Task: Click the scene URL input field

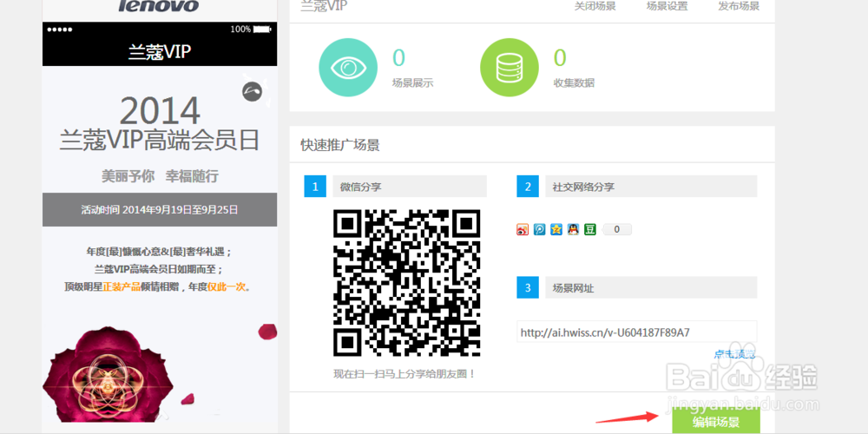Action: 636,332
